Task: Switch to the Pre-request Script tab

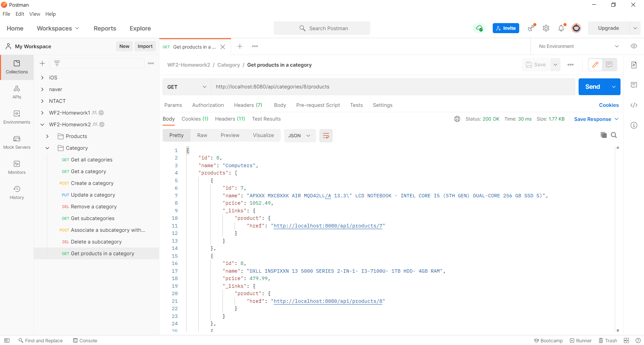Action: tap(318, 105)
